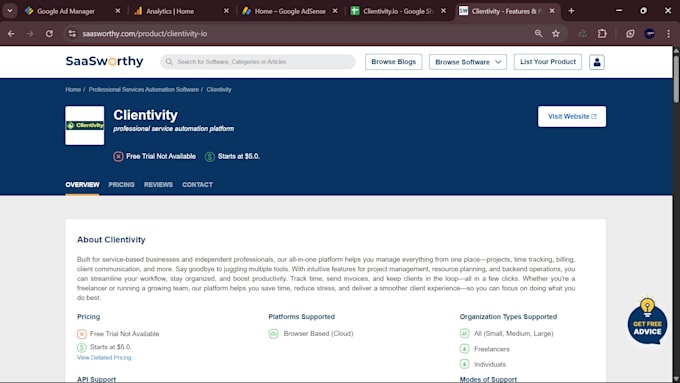Click Visit Website button
Image resolution: width=680 pixels, height=383 pixels.
tap(572, 116)
